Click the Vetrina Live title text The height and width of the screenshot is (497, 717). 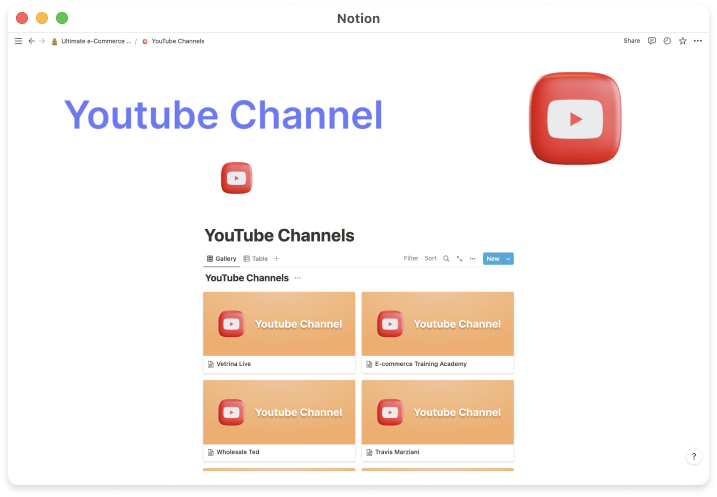pos(234,364)
